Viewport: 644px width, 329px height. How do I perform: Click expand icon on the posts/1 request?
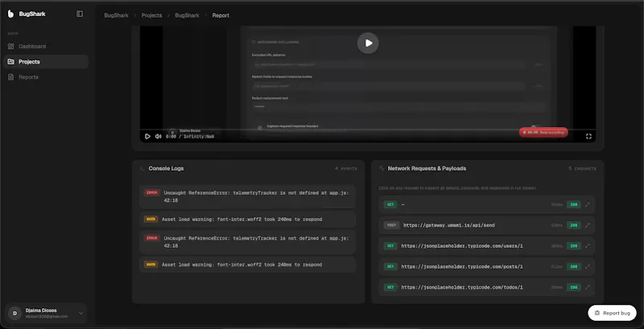pos(588,266)
